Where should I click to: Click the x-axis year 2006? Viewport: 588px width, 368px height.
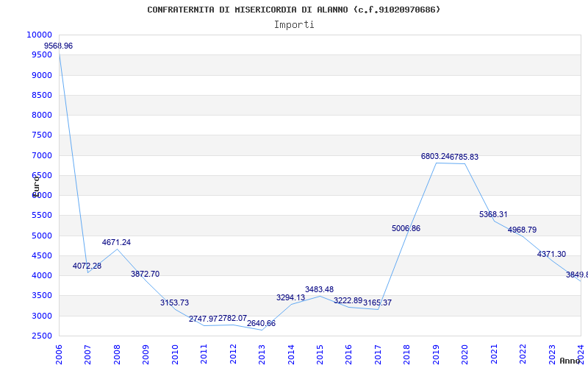pos(59,354)
